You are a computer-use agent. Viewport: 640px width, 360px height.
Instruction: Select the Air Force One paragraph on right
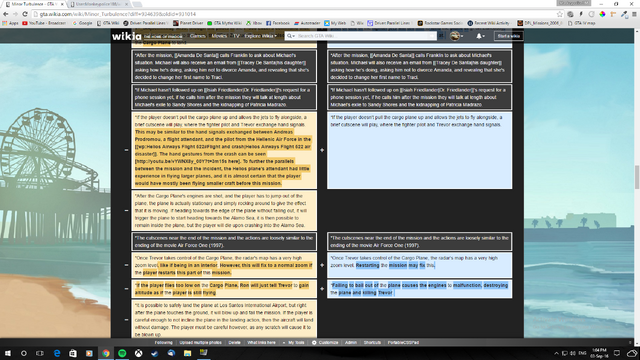point(420,242)
